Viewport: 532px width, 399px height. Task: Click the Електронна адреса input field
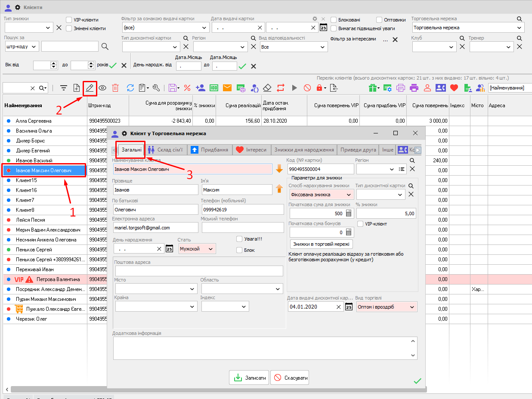[x=155, y=228]
